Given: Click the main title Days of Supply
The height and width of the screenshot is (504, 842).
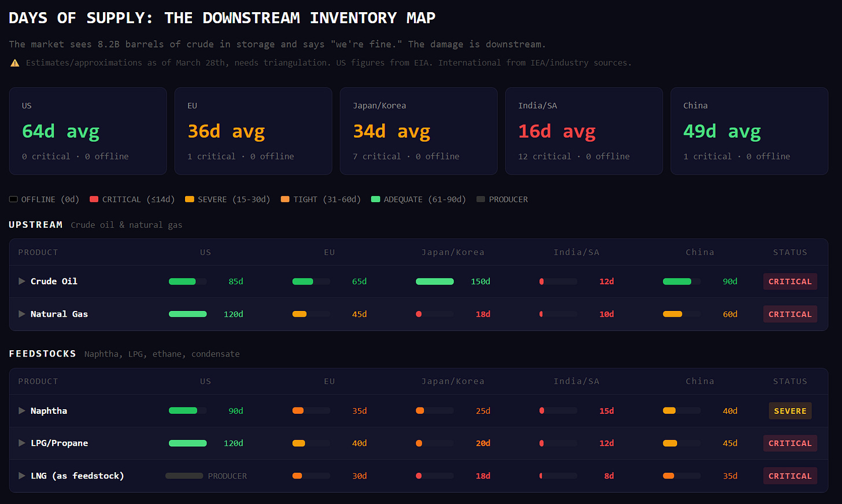Looking at the screenshot, I should [x=222, y=18].
